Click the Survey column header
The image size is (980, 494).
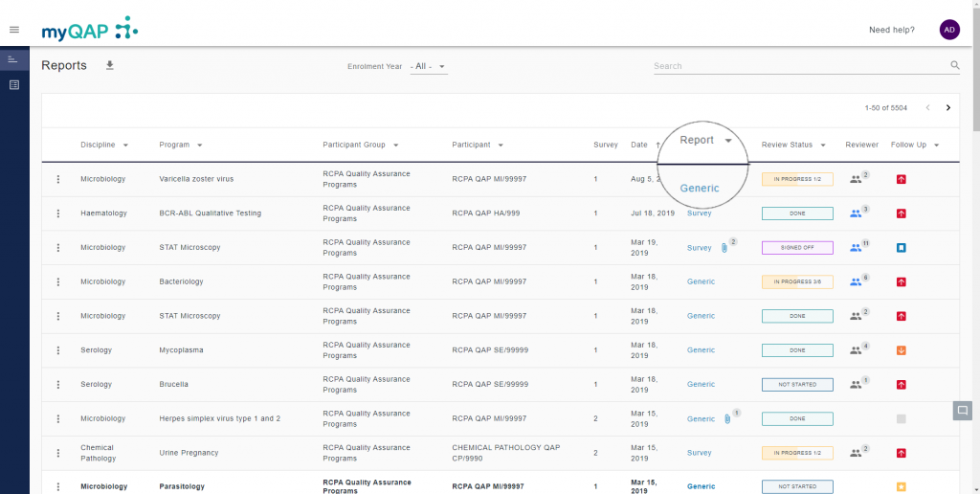point(606,145)
